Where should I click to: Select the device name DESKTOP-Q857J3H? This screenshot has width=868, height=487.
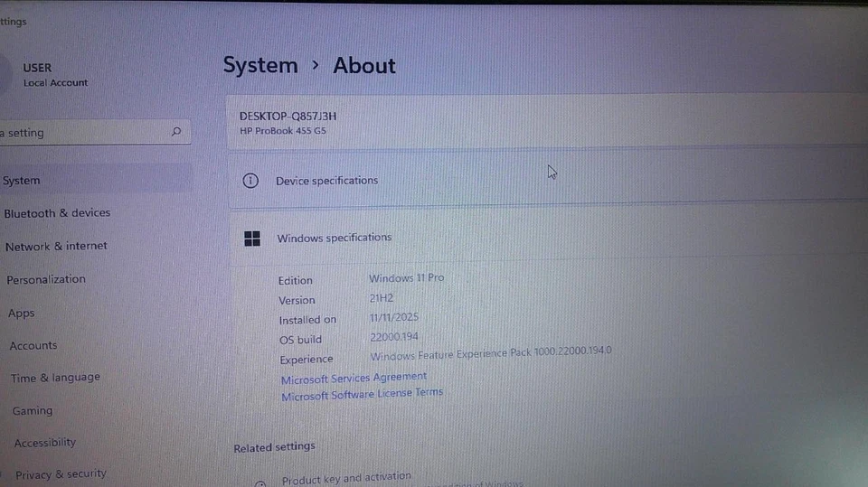(x=288, y=117)
